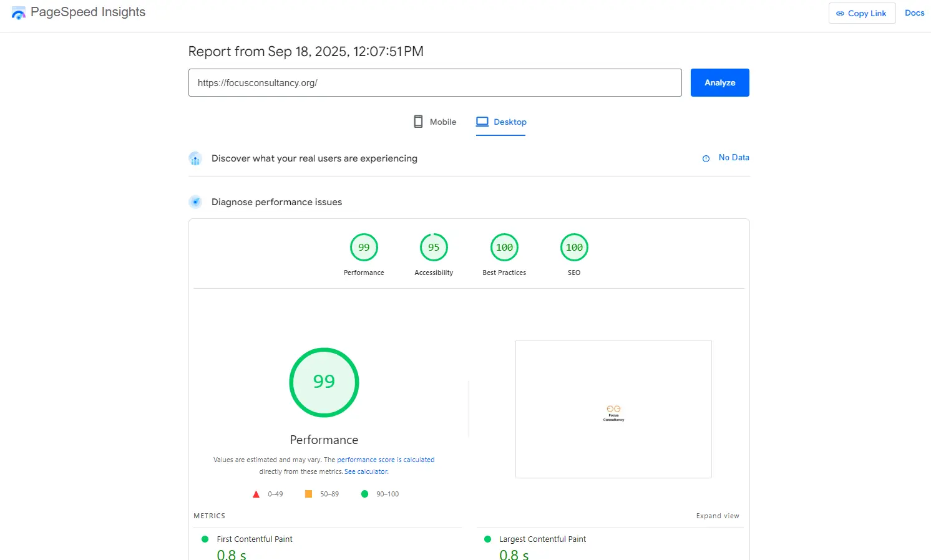This screenshot has height=560, width=931.
Task: Click the Accessibility gauge showing 95
Action: click(x=434, y=247)
